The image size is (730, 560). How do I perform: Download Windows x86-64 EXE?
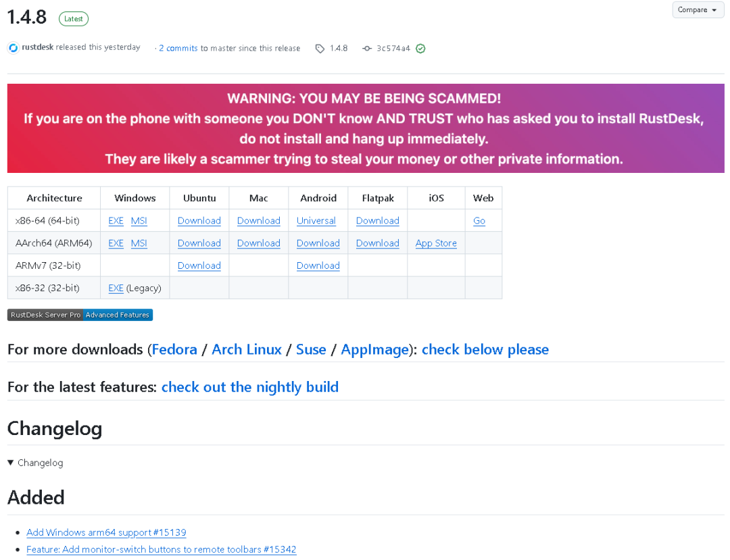(116, 221)
